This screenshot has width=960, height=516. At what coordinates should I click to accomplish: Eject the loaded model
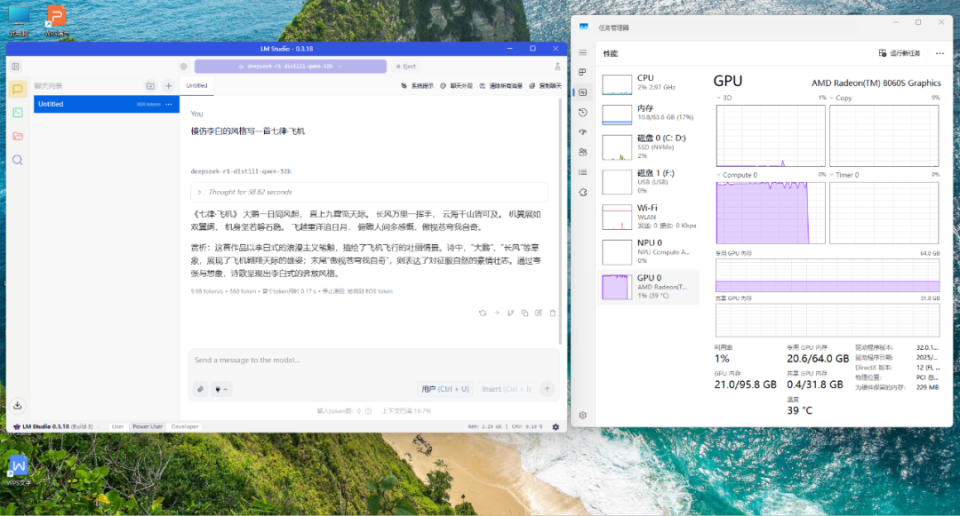pyautogui.click(x=406, y=66)
